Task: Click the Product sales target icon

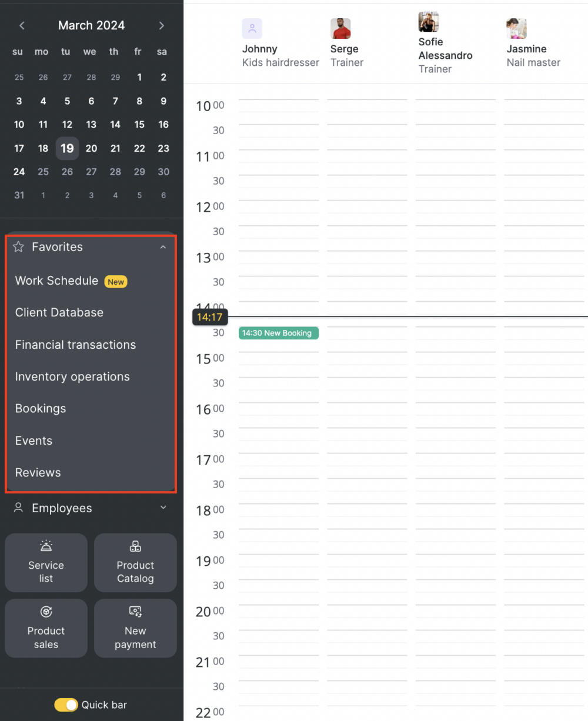Action: [x=46, y=612]
